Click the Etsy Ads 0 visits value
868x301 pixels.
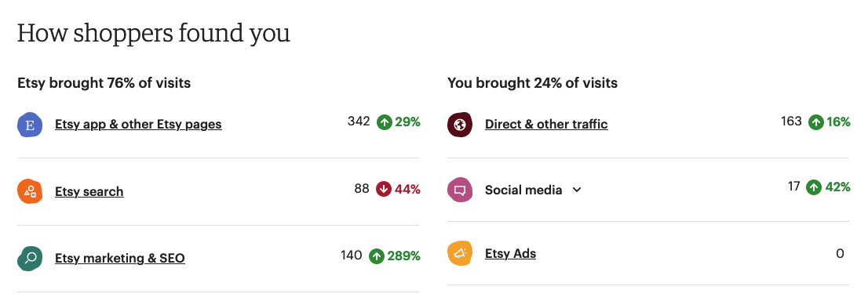tap(840, 254)
